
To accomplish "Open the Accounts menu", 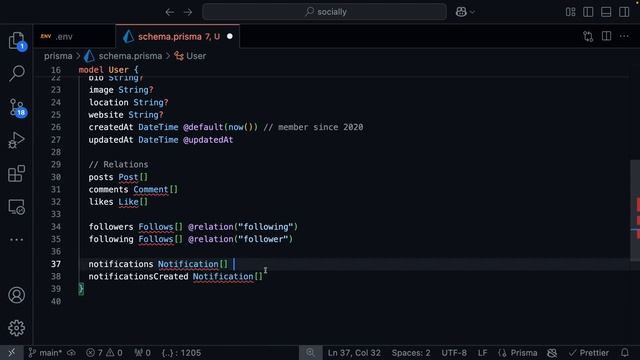I will click(16, 295).
